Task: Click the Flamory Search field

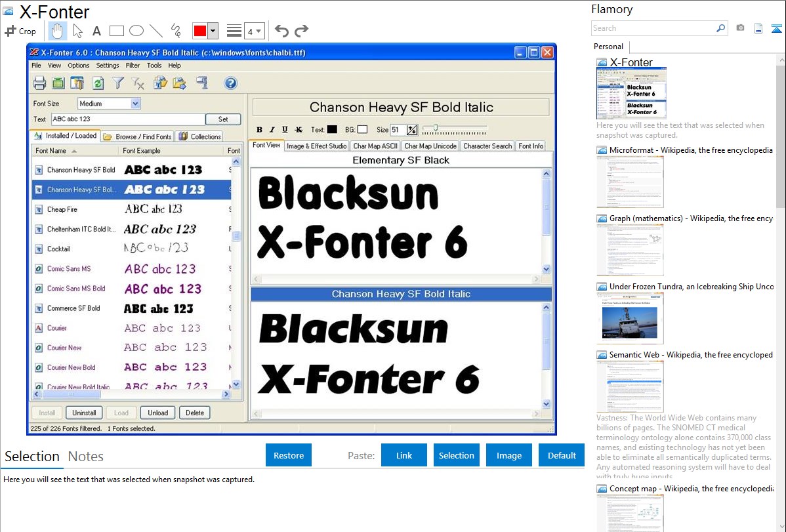Action: [x=654, y=28]
